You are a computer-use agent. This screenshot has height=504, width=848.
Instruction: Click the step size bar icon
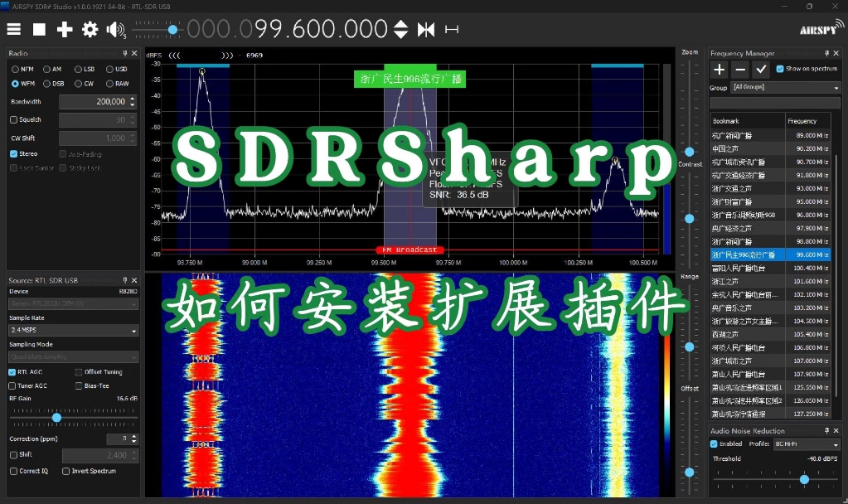pos(452,29)
